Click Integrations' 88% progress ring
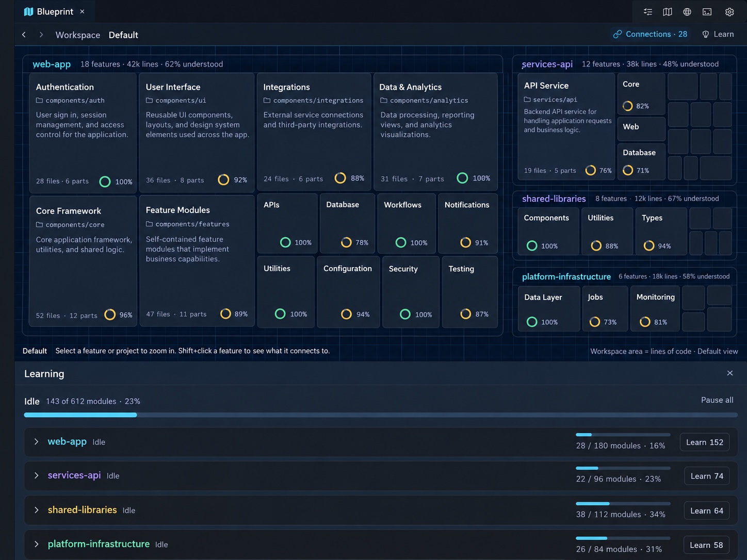This screenshot has width=747, height=560. pyautogui.click(x=340, y=178)
